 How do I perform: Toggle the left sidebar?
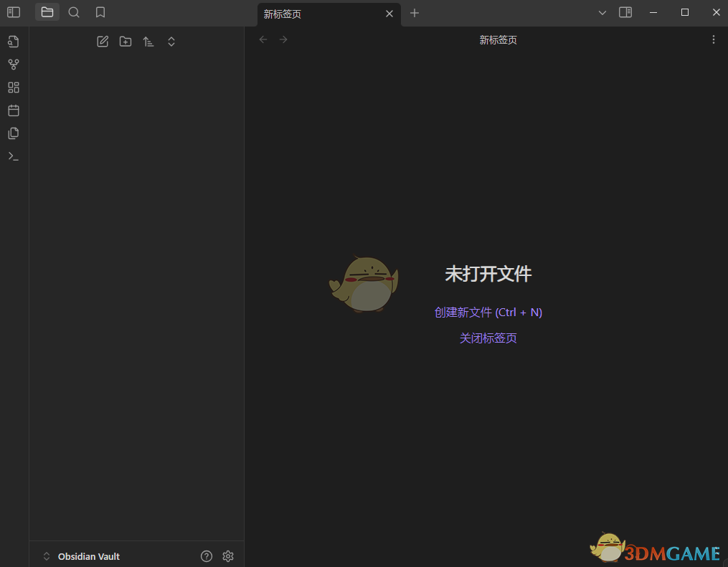pos(14,12)
